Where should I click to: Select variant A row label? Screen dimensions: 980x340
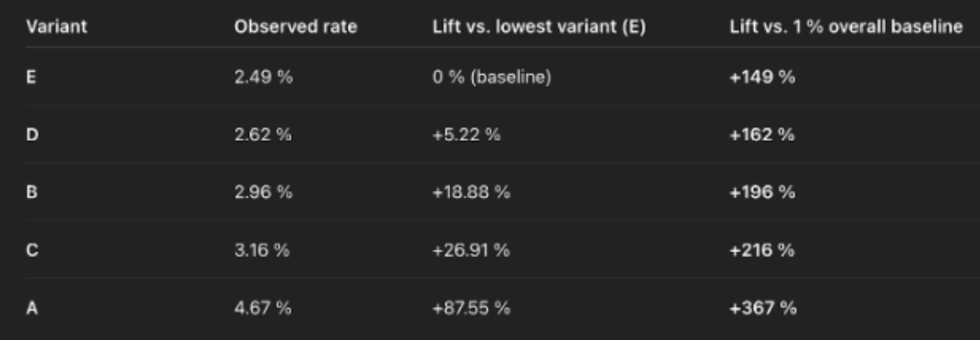pyautogui.click(x=31, y=308)
